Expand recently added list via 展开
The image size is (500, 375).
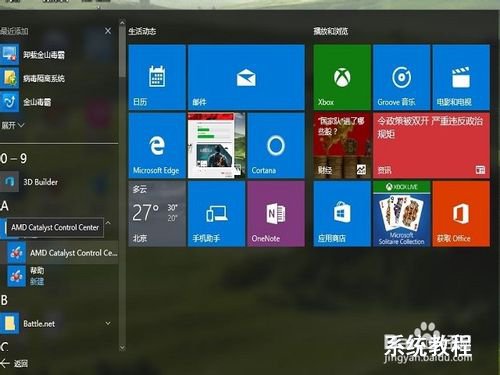coord(13,125)
